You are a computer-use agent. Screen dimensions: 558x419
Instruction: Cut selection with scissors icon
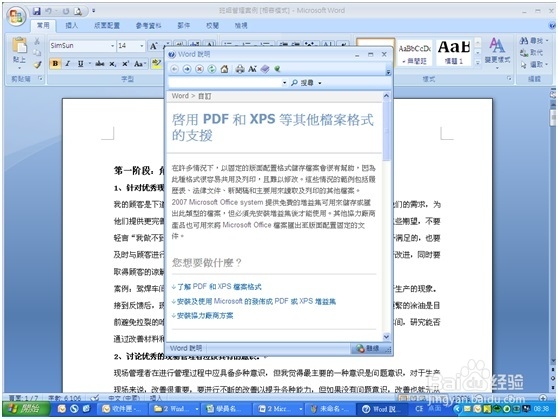tap(37, 41)
